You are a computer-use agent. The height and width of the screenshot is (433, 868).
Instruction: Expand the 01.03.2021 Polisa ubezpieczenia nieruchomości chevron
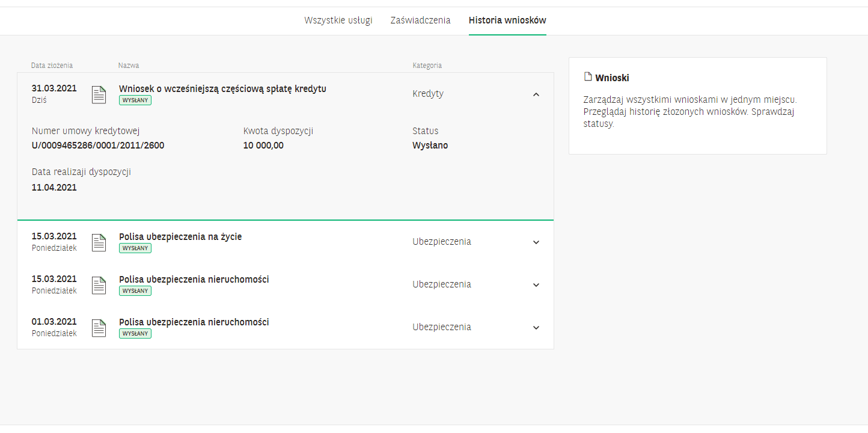(536, 328)
